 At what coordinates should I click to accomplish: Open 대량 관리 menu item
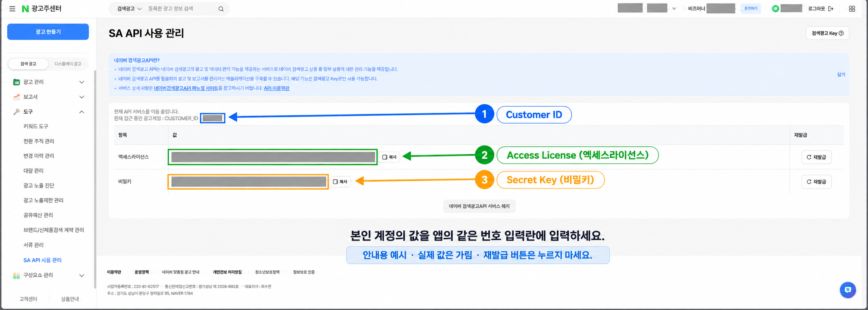(x=34, y=171)
